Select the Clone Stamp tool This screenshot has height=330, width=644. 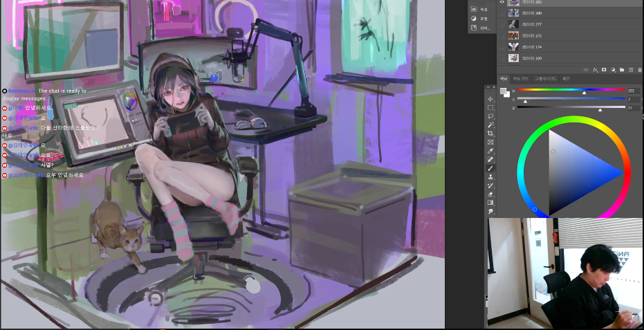[x=490, y=176]
